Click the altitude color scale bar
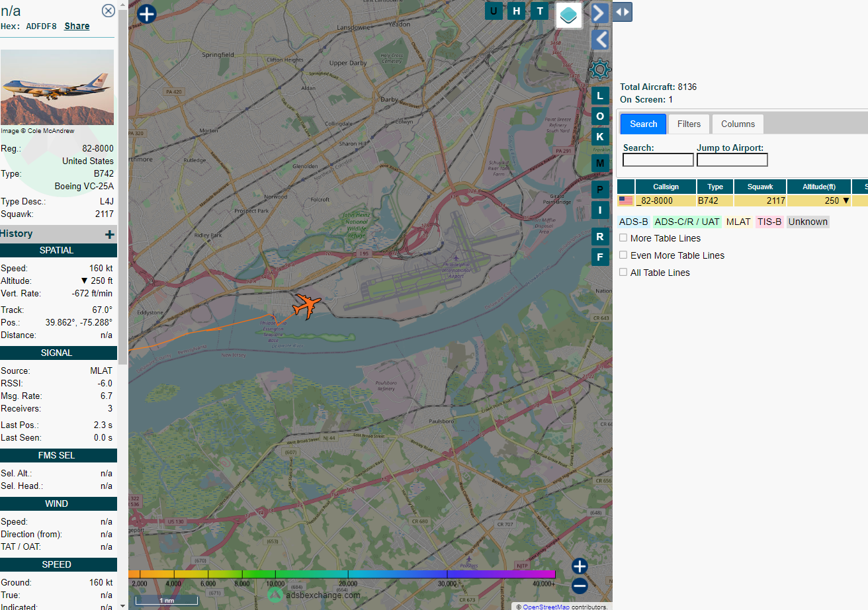 click(342, 574)
